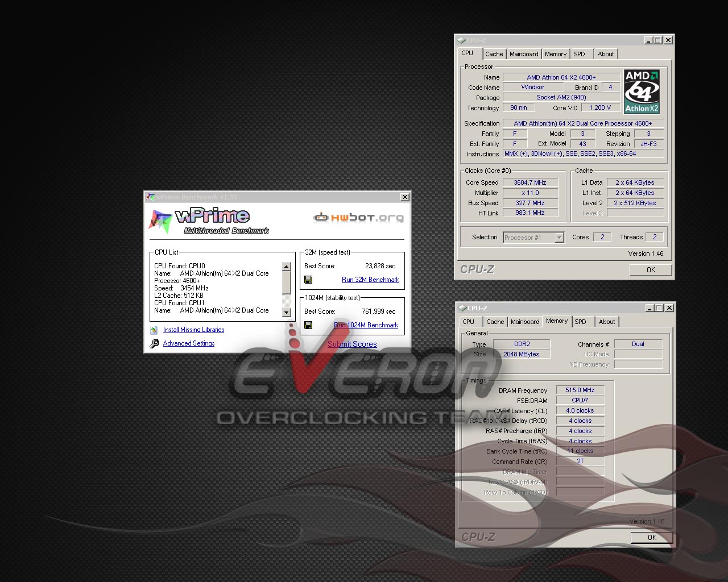Click the Multiplier value x 11.0
The width and height of the screenshot is (728, 582).
tap(530, 193)
